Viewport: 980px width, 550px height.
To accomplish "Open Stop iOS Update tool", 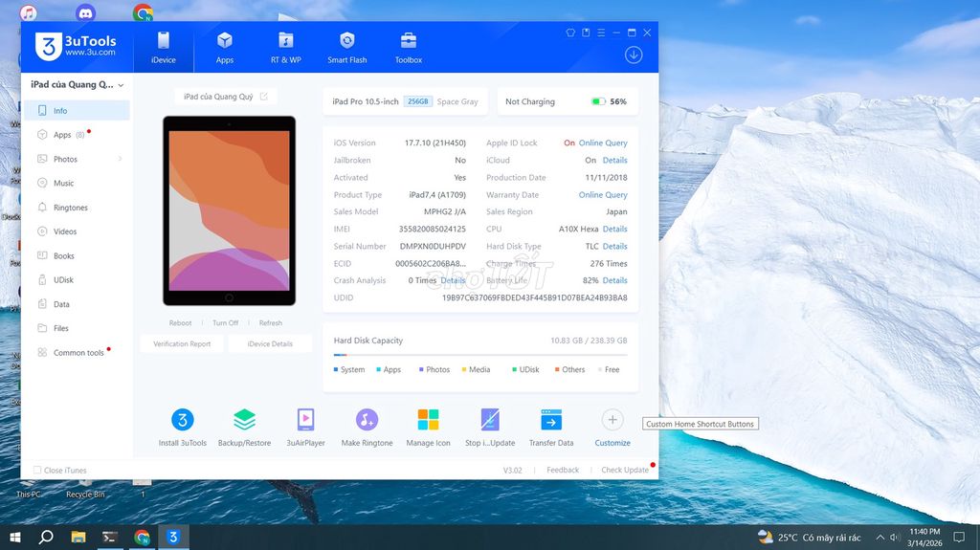I will [x=490, y=428].
